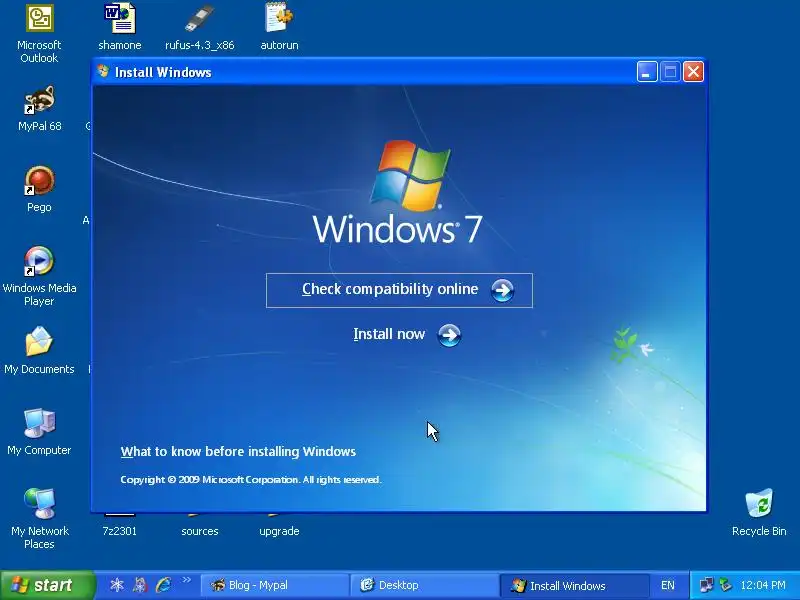The height and width of the screenshot is (600, 800).
Task: Click the Install now link
Action: pos(389,334)
